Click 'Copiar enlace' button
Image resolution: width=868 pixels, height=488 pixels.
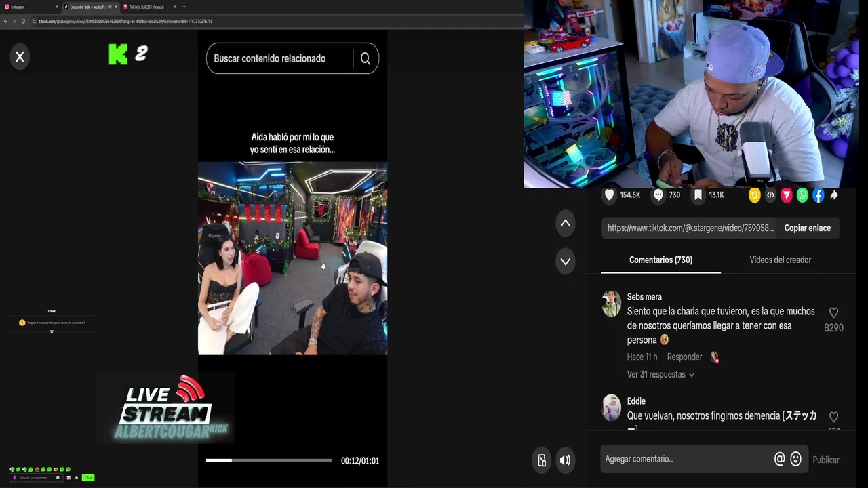click(x=807, y=228)
